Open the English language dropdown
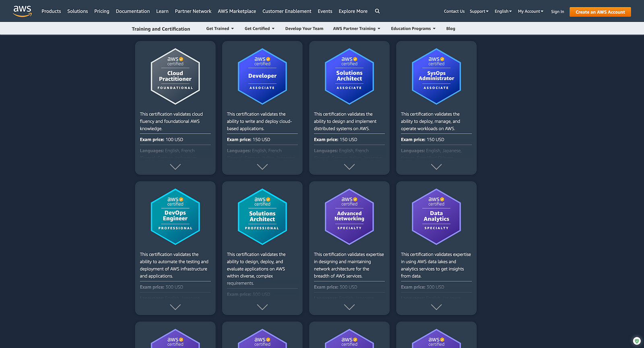This screenshot has height=348, width=644. [x=503, y=11]
